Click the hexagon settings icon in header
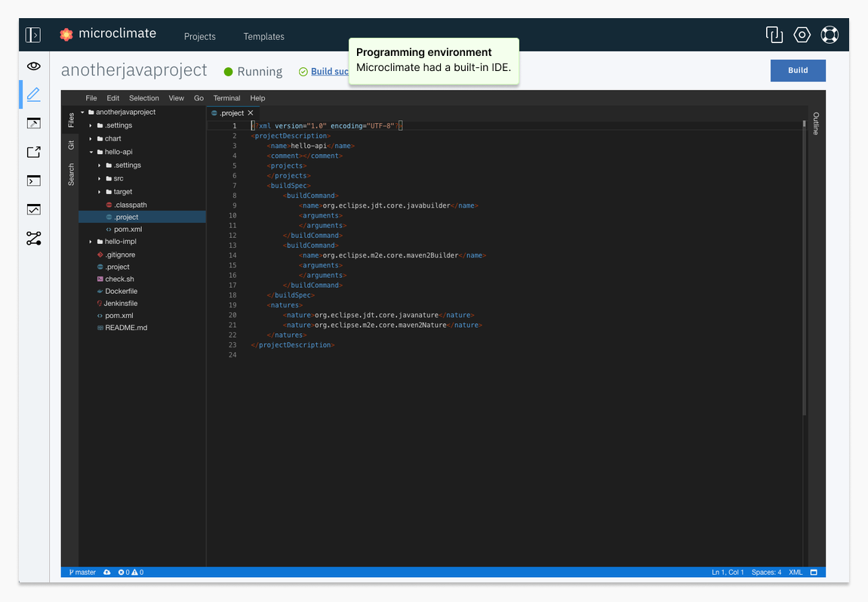Image resolution: width=868 pixels, height=602 pixels. pos(802,35)
